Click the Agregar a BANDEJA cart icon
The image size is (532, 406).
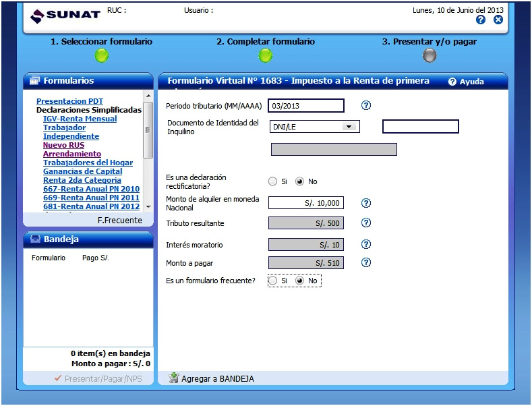(x=174, y=378)
